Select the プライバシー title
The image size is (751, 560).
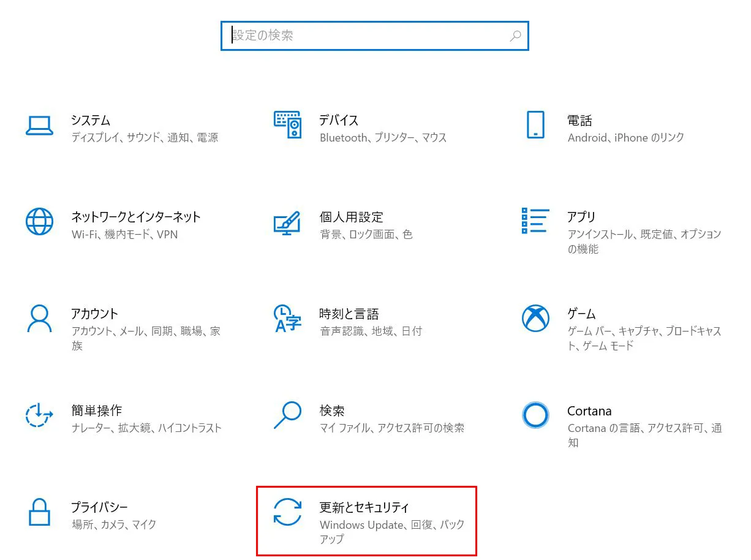(x=100, y=507)
